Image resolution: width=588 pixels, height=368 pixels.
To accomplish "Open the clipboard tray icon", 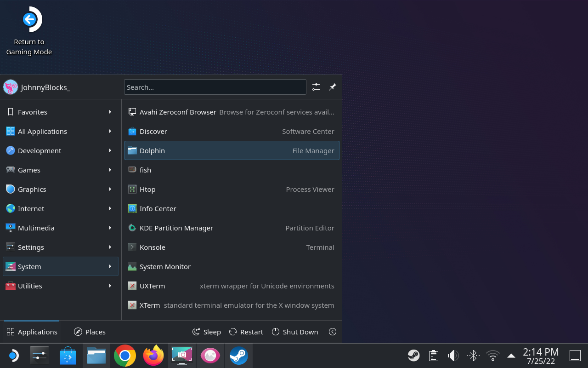I will tap(433, 356).
